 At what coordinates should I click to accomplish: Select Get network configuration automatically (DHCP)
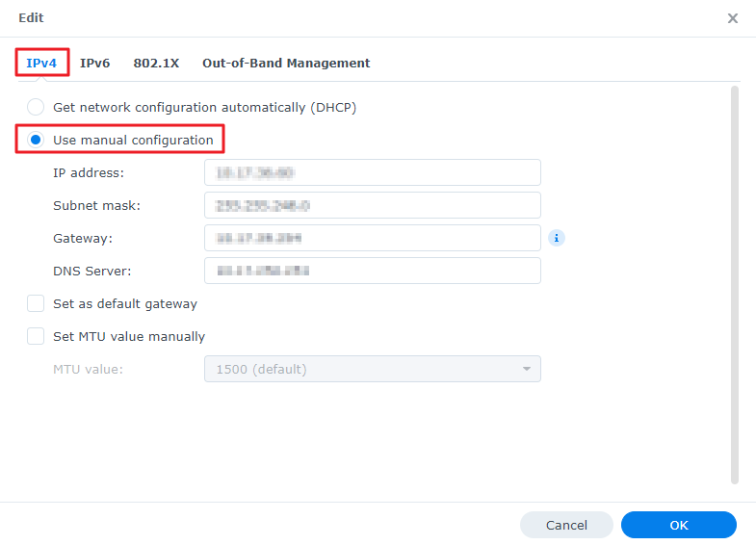[36, 107]
